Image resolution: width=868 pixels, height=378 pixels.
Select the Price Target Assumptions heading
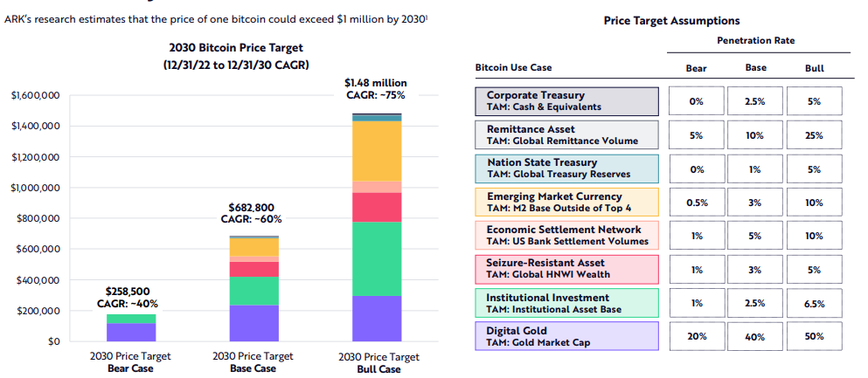click(x=671, y=20)
